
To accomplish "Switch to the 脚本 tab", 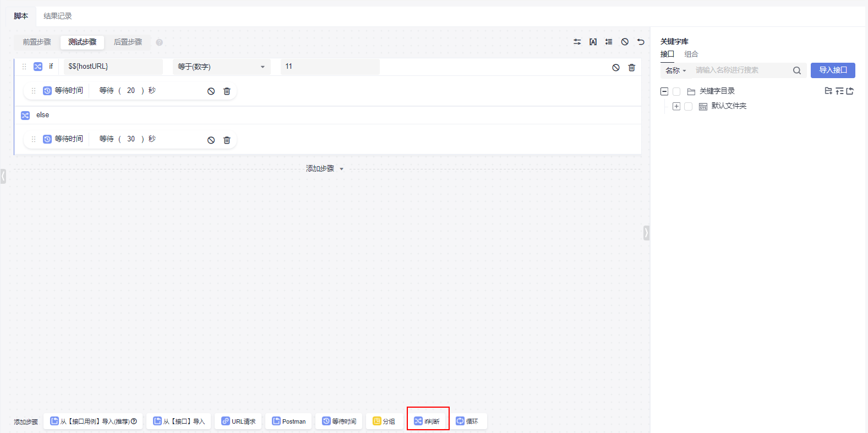I will pos(21,17).
